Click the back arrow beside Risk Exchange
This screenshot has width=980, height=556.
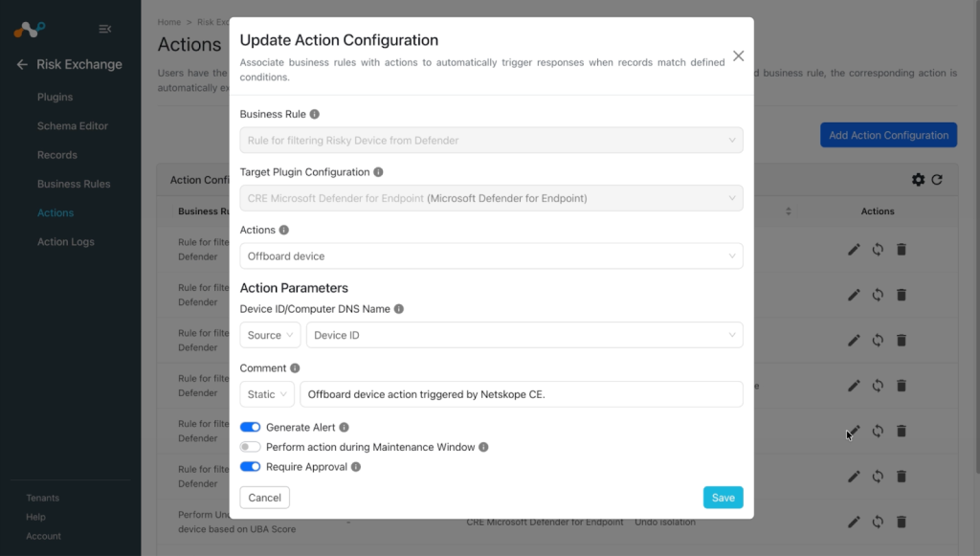click(x=22, y=64)
